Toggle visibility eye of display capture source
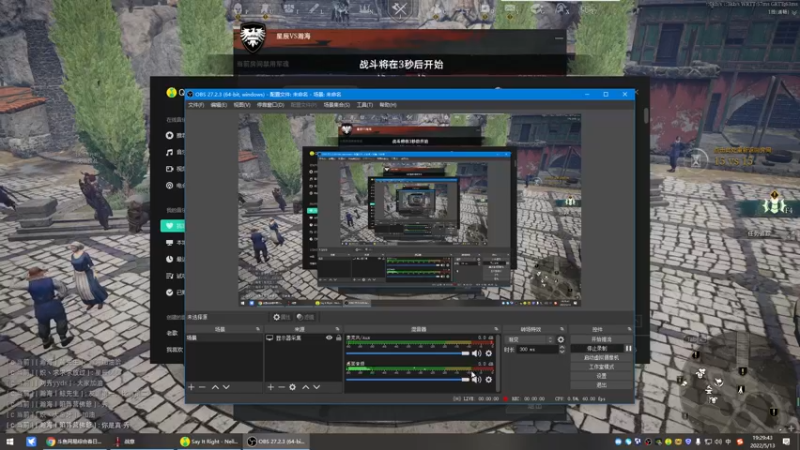Screen dimensions: 800x450 [329, 338]
